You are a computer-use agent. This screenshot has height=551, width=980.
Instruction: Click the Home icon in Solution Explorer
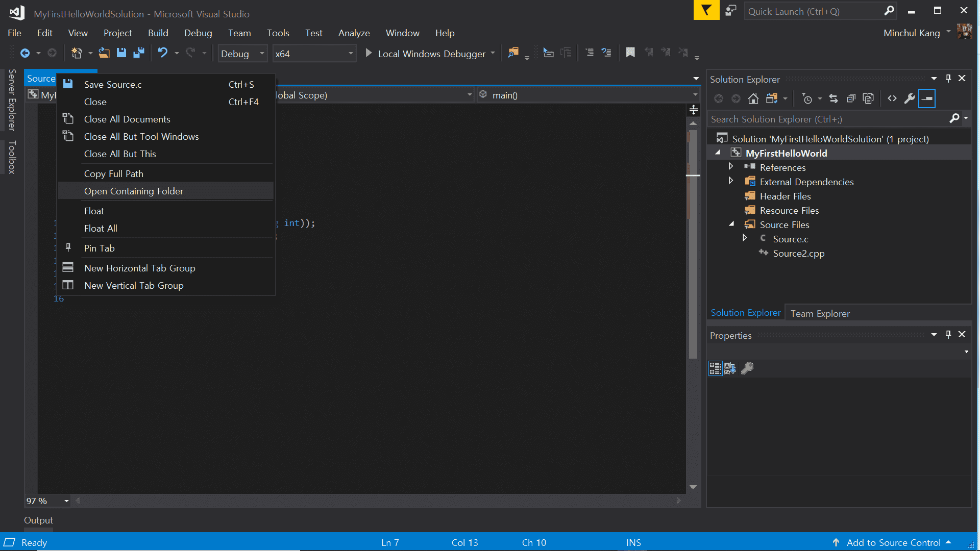(753, 98)
